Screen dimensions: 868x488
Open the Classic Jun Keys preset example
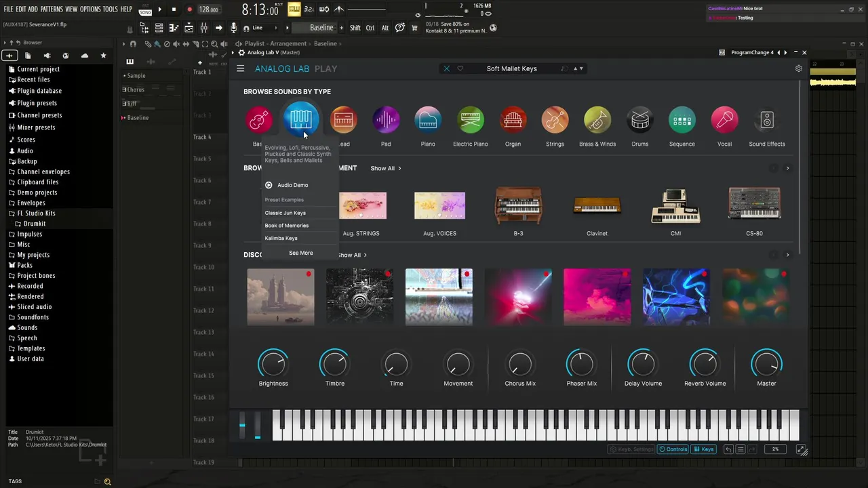285,213
